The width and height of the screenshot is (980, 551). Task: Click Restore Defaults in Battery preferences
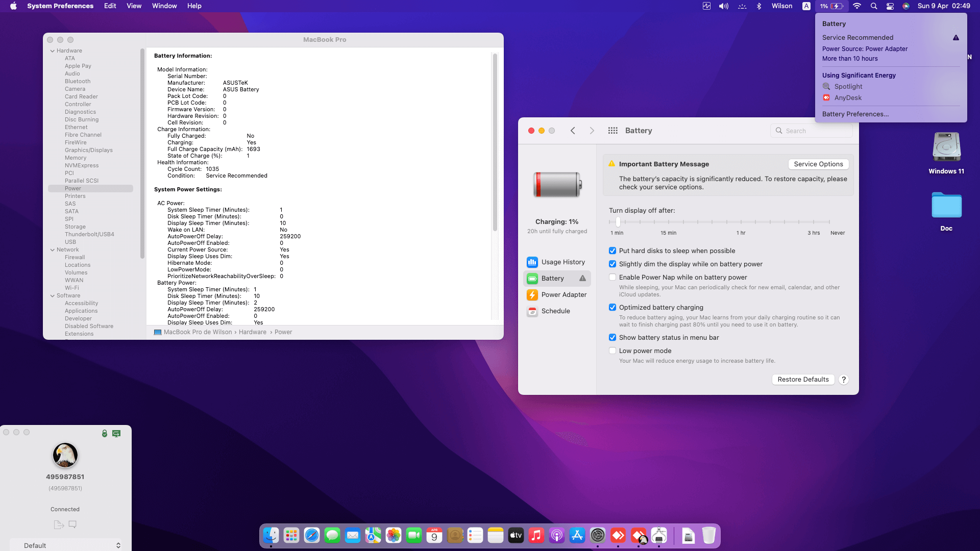click(803, 379)
